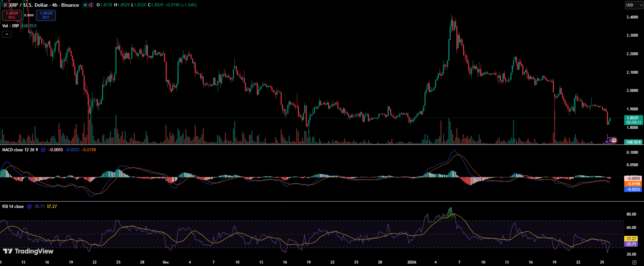Click the 1.8529 SELL button
The height and width of the screenshot is (266, 644).
pyautogui.click(x=12, y=15)
